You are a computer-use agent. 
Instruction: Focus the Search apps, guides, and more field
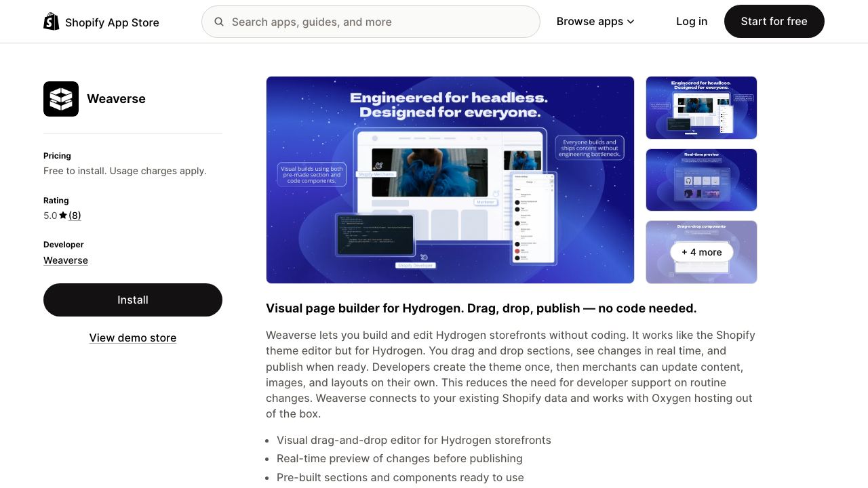pos(371,22)
